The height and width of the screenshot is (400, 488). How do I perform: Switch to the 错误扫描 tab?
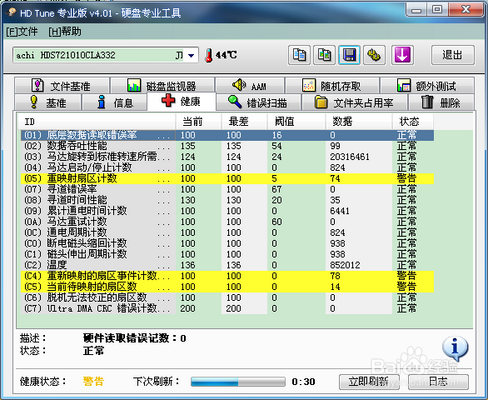point(258,102)
